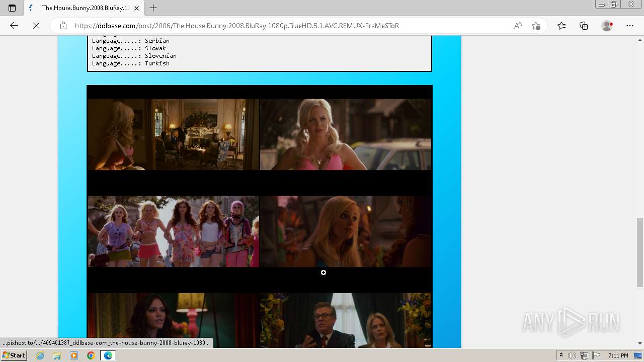
Task: Open Read Aloud in address bar
Action: (x=518, y=26)
